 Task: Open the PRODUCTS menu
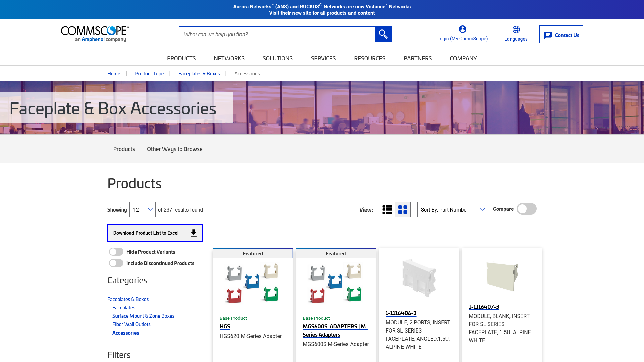tap(181, 58)
